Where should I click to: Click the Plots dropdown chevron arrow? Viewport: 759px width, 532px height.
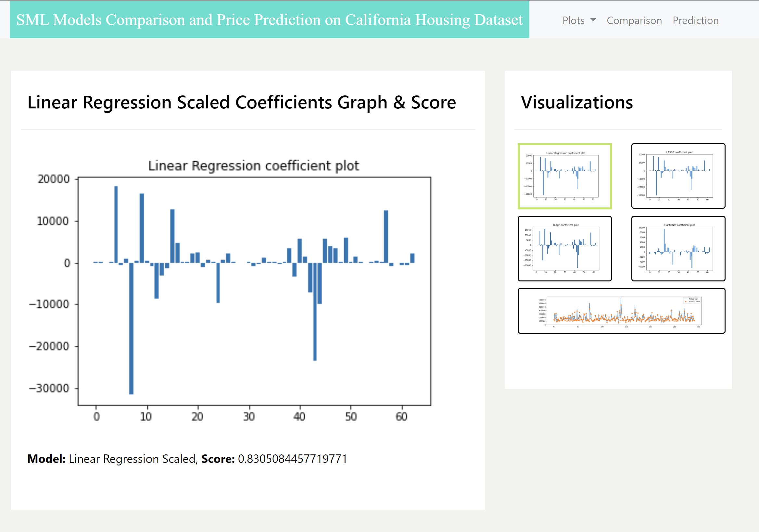[x=594, y=20]
